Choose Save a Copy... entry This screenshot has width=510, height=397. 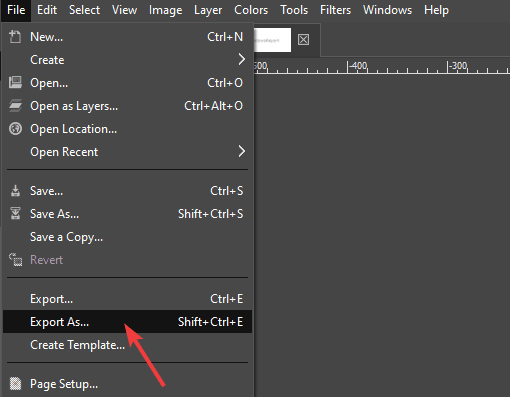click(127, 237)
